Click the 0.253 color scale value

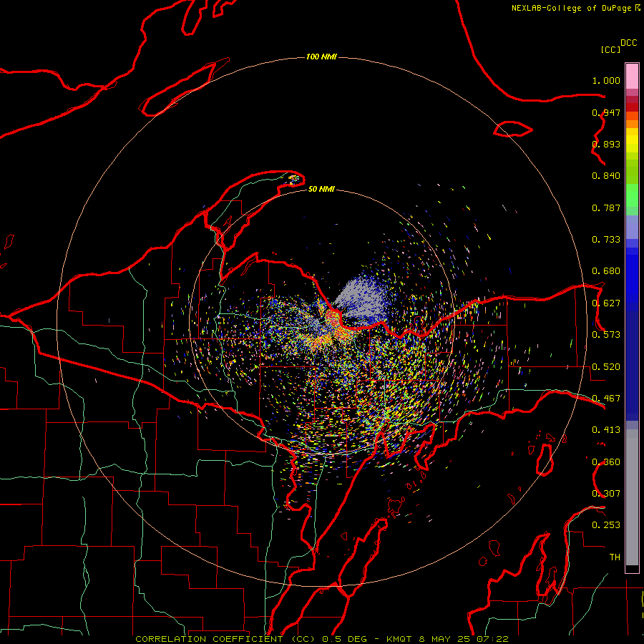tap(606, 525)
